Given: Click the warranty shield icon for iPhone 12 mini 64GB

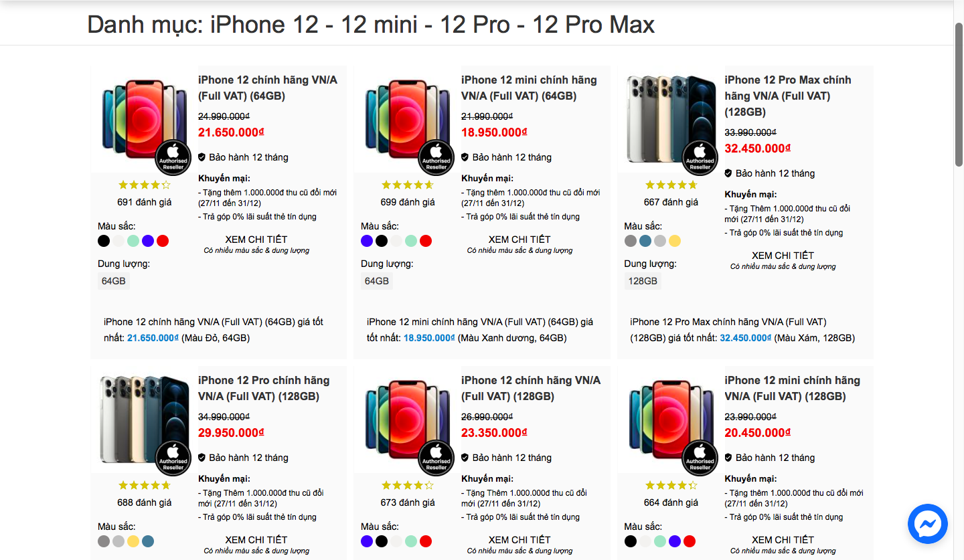Looking at the screenshot, I should (x=465, y=157).
